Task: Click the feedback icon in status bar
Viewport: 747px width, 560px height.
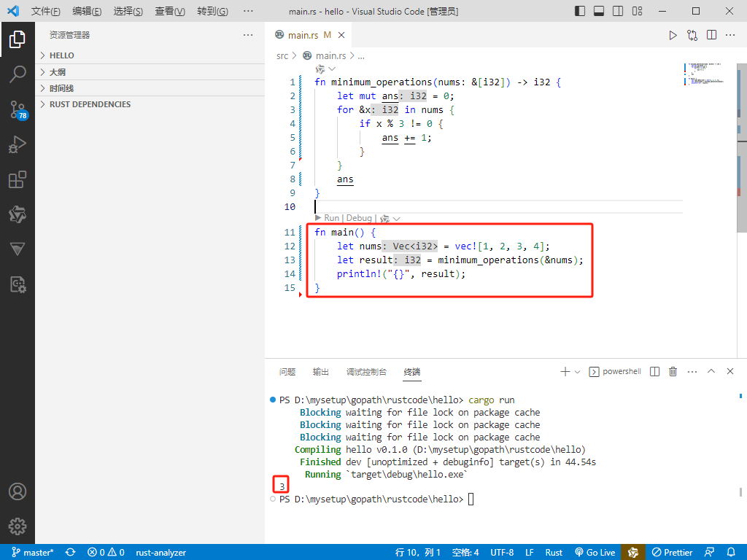Action: pos(709,553)
